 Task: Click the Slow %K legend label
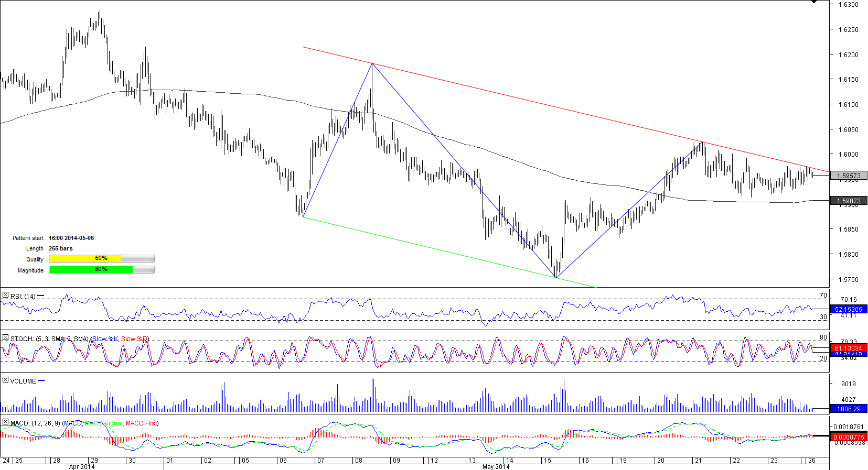[x=105, y=339]
